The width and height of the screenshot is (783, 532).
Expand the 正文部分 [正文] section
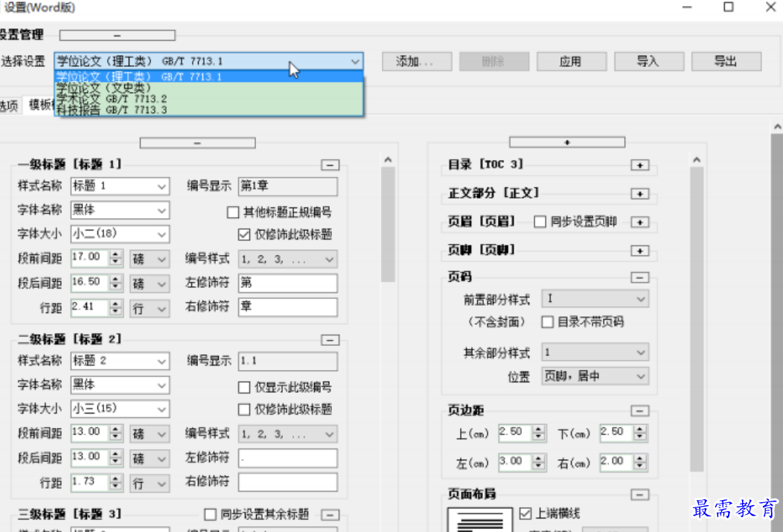pos(639,193)
